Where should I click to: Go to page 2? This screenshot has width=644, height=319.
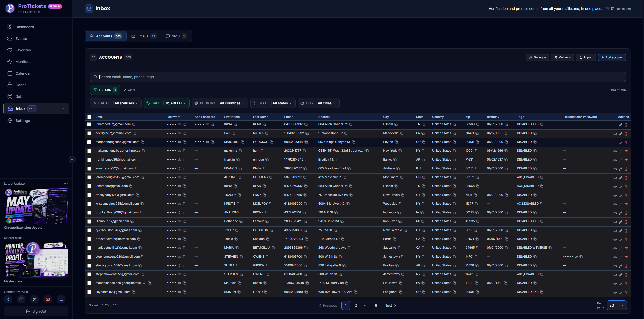pyautogui.click(x=356, y=305)
